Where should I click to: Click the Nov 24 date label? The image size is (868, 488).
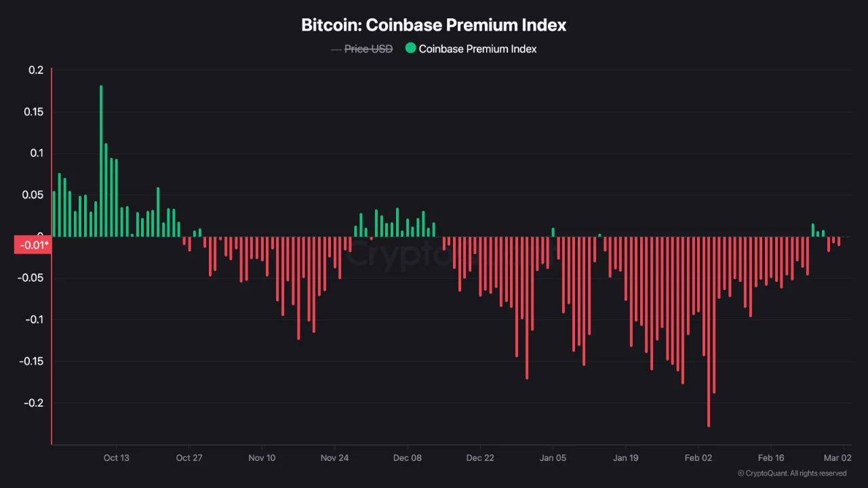[x=334, y=457]
